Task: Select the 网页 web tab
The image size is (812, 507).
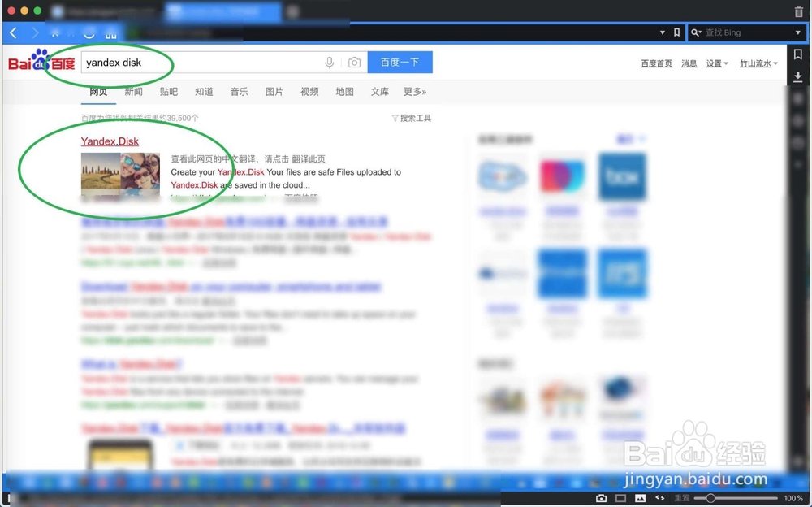Action: [98, 92]
